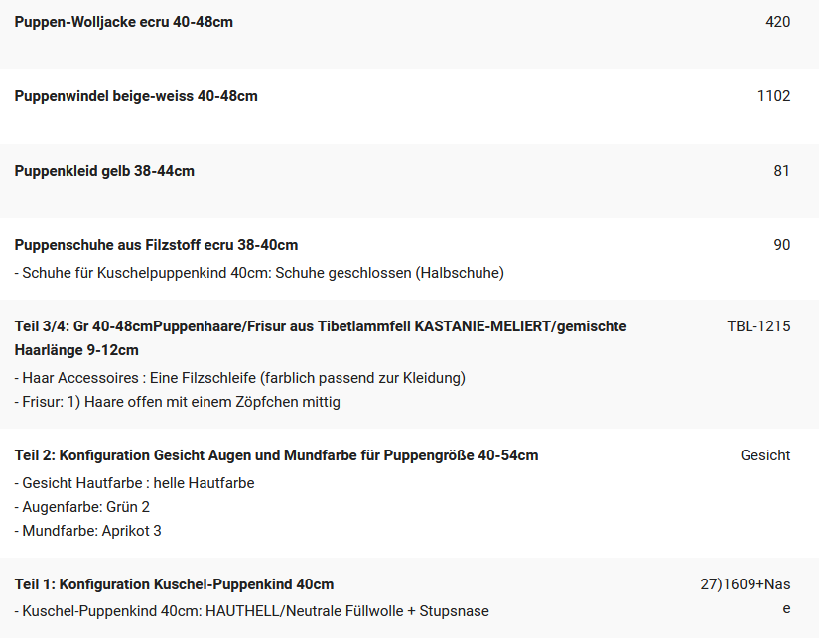
Task: Click article number 420
Action: point(777,22)
